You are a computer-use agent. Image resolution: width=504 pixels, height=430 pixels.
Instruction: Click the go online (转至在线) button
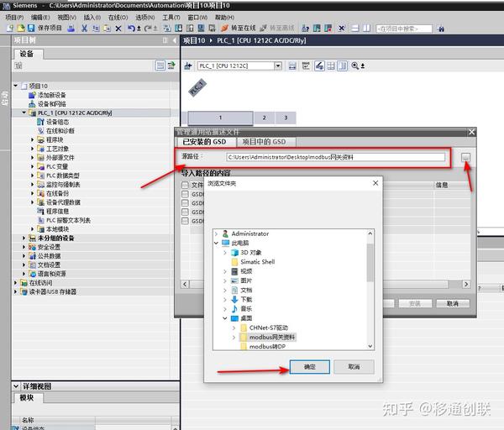(239, 29)
